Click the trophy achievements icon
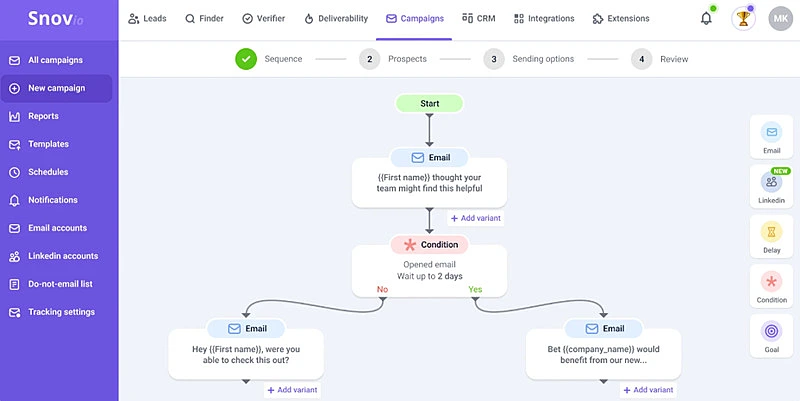 click(x=743, y=18)
